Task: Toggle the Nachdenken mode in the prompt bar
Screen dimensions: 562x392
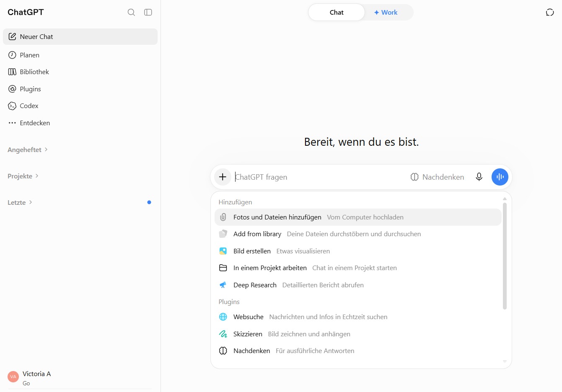Action: [437, 177]
